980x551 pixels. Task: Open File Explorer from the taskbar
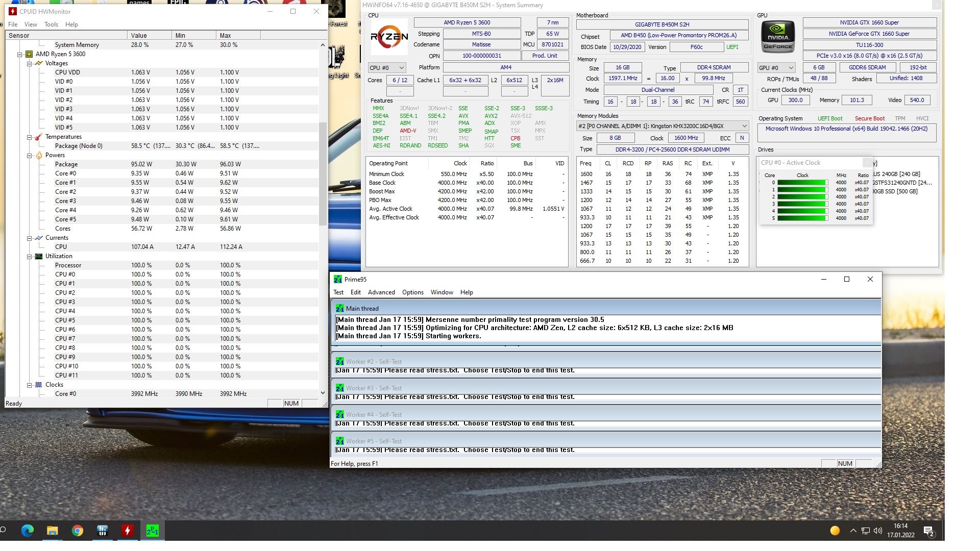52,531
